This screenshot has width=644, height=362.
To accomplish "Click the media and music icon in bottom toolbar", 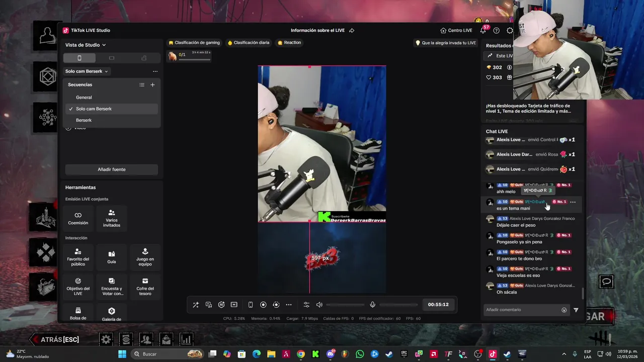I will coord(209,305).
